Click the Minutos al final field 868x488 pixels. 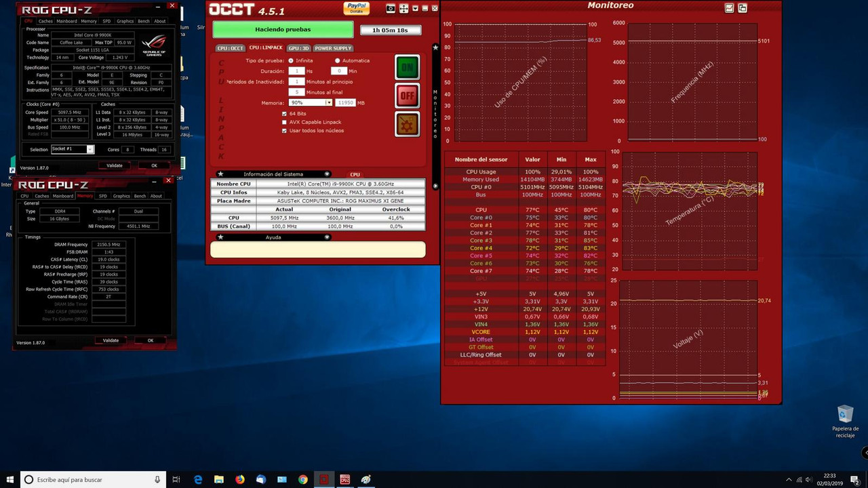pyautogui.click(x=296, y=91)
